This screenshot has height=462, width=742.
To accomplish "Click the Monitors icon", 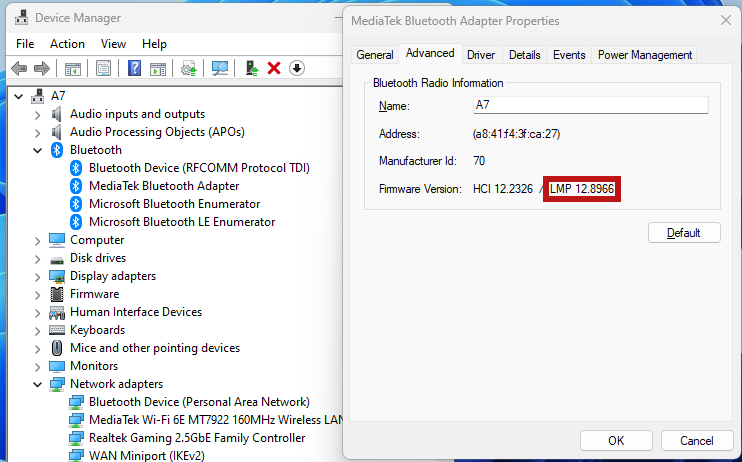I will 57,366.
